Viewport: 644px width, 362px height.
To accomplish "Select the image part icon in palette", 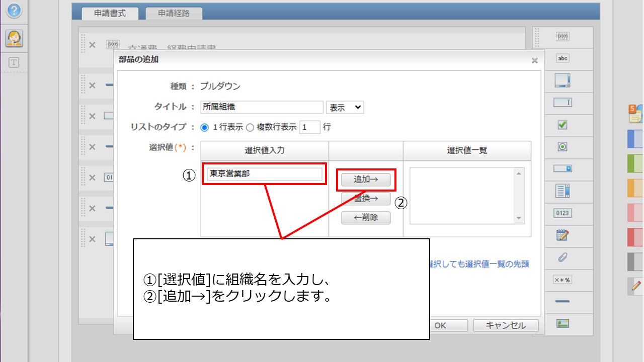I will [x=562, y=323].
